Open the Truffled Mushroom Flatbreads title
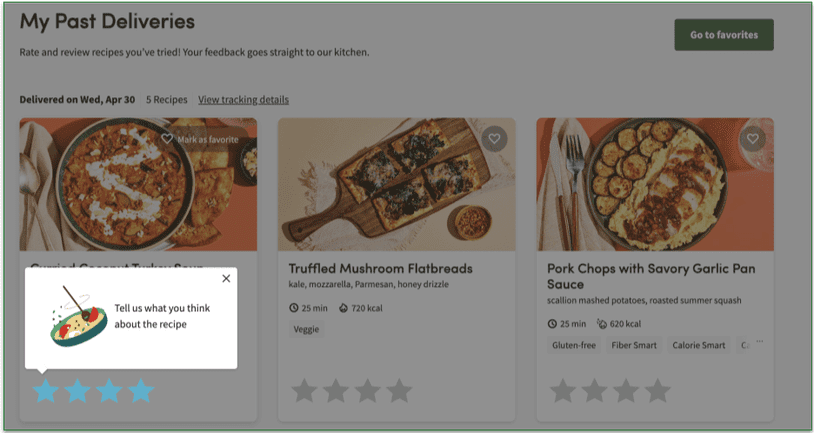The height and width of the screenshot is (433, 814). tap(380, 269)
